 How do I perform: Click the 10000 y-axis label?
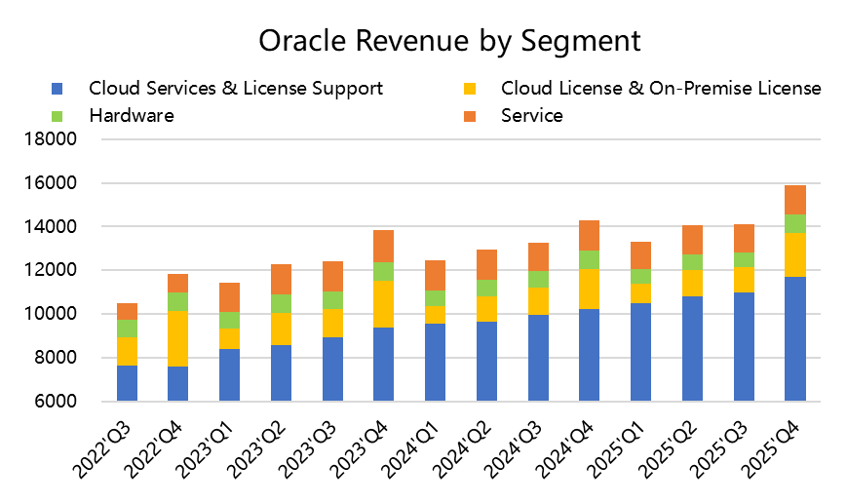[x=51, y=314]
